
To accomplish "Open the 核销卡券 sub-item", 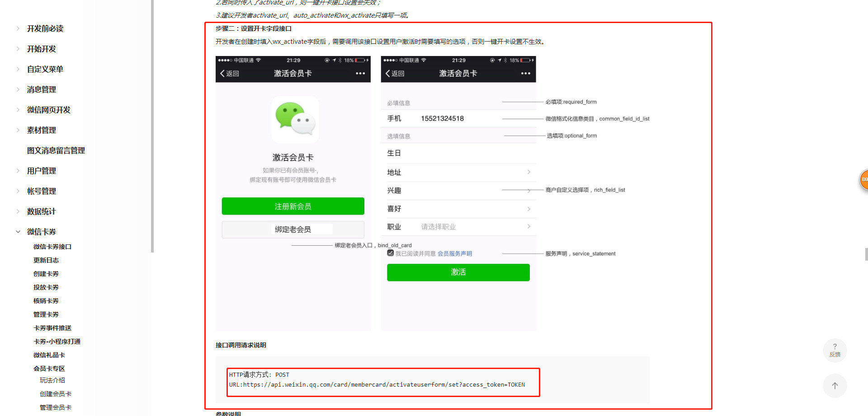I will pos(46,301).
